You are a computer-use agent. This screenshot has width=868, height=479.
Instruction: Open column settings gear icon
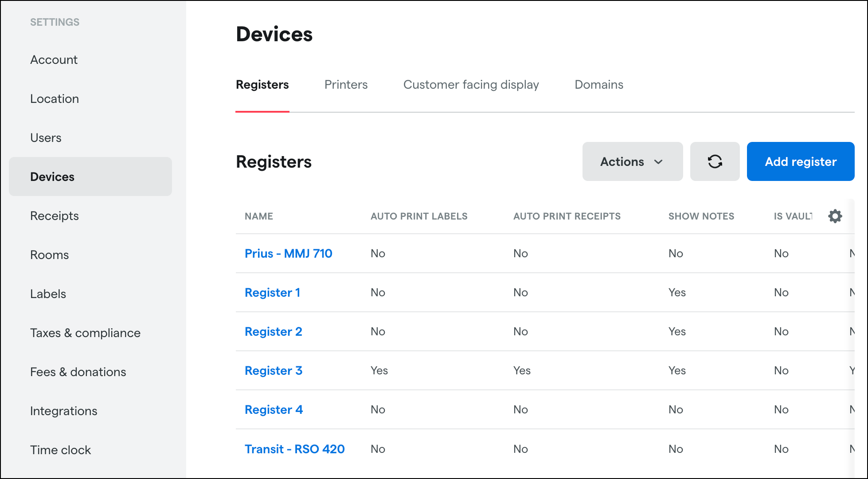835,216
